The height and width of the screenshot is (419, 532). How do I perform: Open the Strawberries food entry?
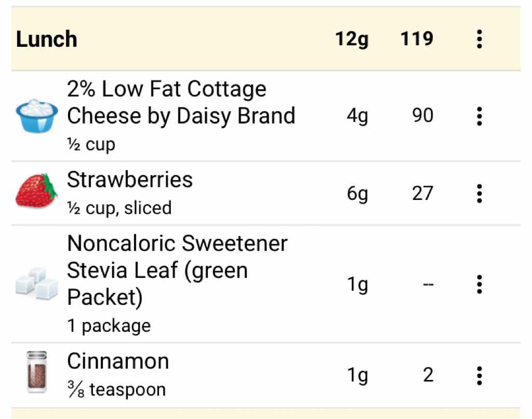pyautogui.click(x=130, y=180)
